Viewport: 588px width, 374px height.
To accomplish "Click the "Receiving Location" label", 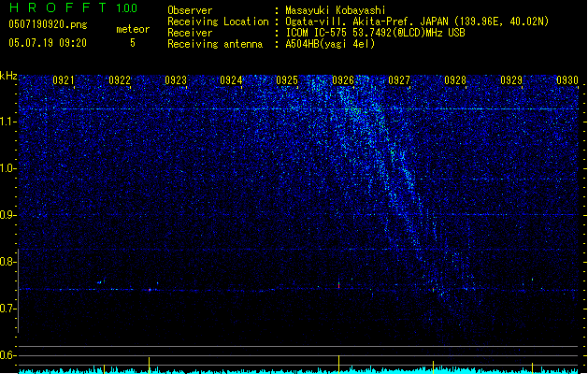I will 218,22.
